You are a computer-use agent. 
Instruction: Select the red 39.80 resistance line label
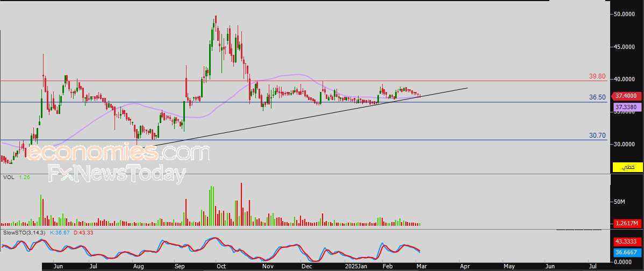coord(597,76)
